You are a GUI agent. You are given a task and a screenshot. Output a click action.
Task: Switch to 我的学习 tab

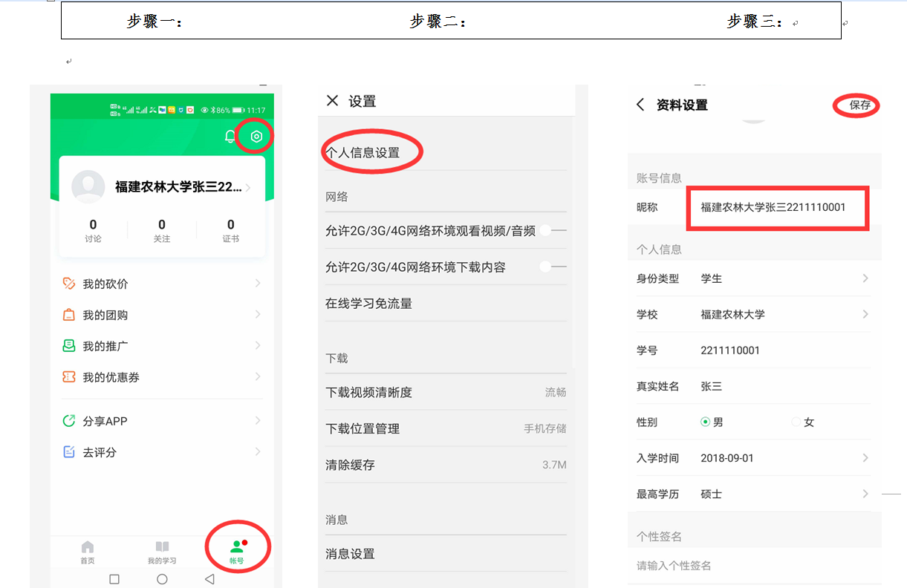coord(162,552)
